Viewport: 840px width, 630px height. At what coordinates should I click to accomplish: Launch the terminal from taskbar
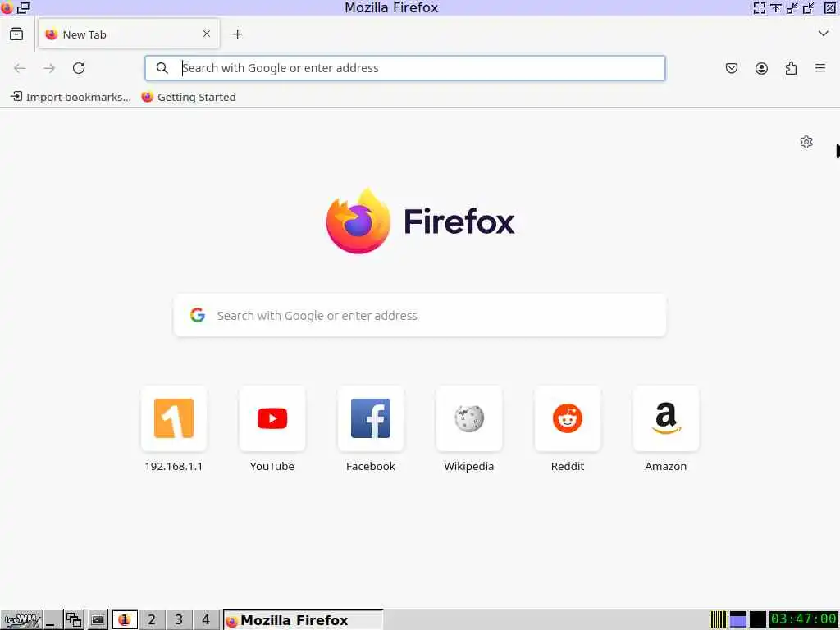[97, 620]
